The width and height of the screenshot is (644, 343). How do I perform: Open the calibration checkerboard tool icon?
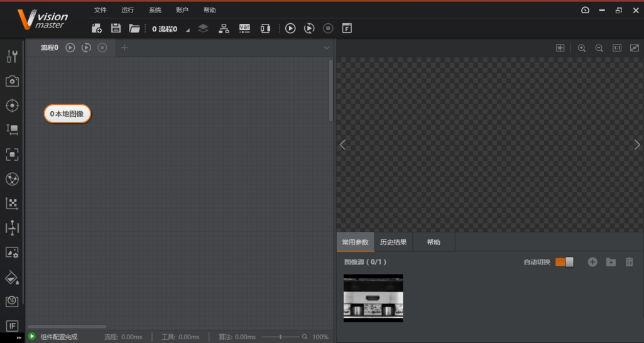[x=12, y=204]
